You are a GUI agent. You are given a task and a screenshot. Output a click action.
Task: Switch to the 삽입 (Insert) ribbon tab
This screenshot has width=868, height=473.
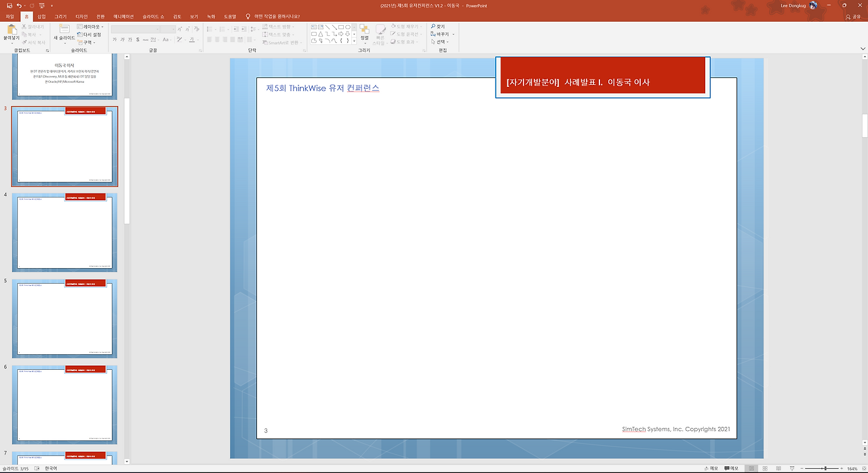pos(41,16)
